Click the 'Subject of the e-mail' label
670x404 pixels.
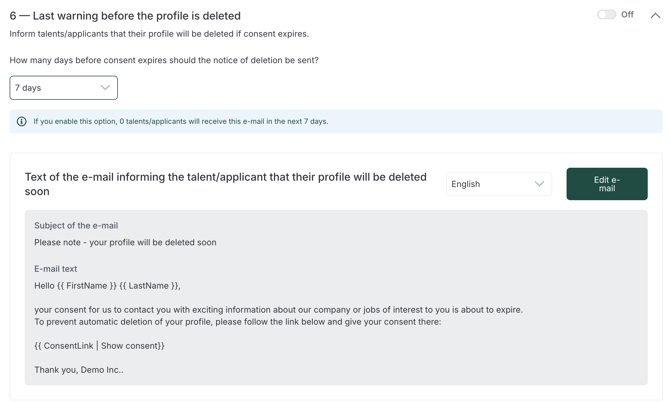76,226
